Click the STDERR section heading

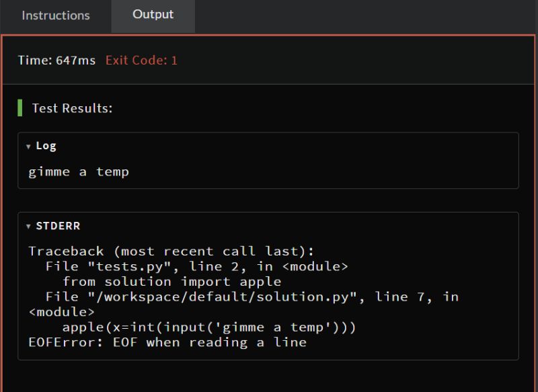[58, 226]
